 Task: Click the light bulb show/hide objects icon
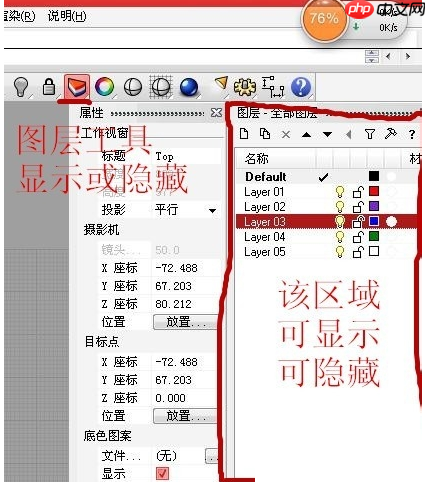21,87
